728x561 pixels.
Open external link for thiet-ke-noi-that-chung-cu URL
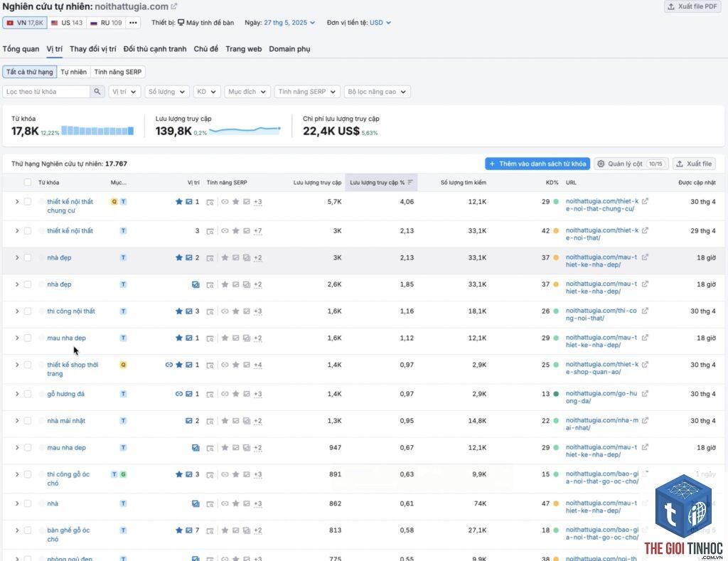point(645,201)
